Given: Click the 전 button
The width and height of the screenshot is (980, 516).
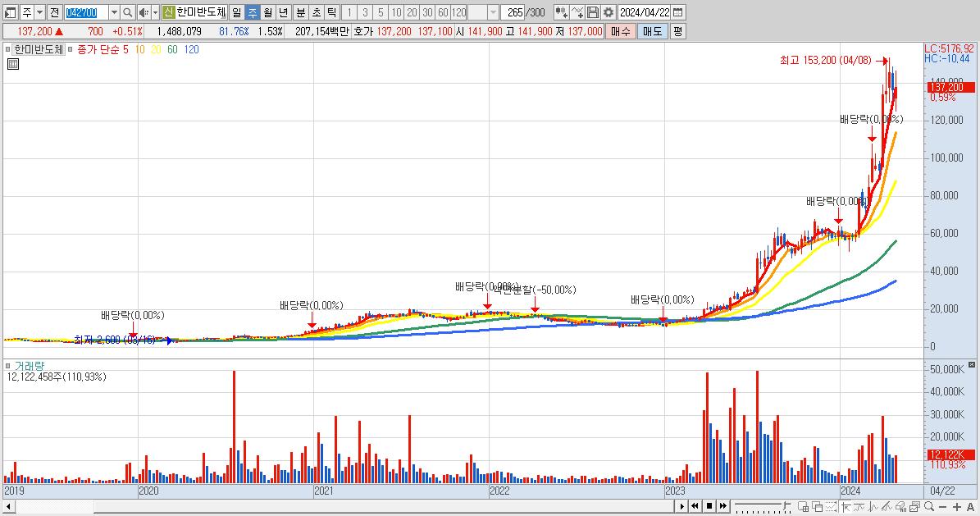Looking at the screenshot, I should (54, 12).
